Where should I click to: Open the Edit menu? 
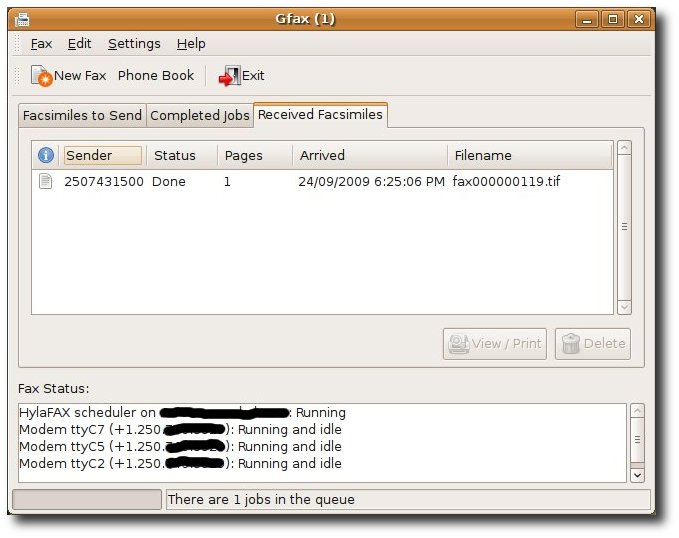click(x=79, y=44)
